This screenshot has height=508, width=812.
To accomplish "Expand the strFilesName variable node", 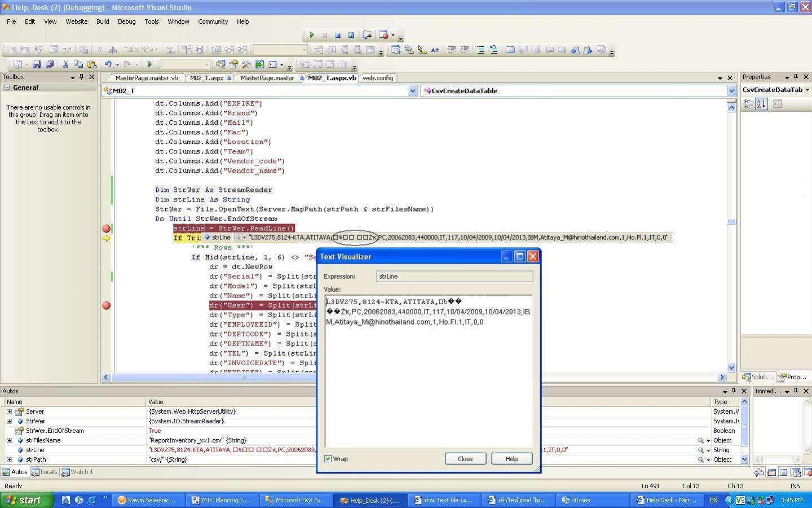I will pyautogui.click(x=9, y=440).
